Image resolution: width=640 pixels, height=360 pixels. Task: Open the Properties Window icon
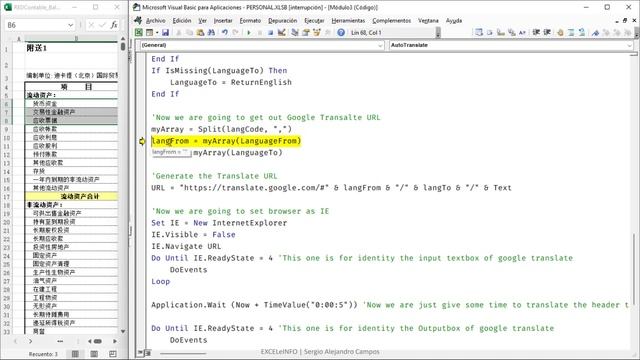pyautogui.click(x=306, y=32)
